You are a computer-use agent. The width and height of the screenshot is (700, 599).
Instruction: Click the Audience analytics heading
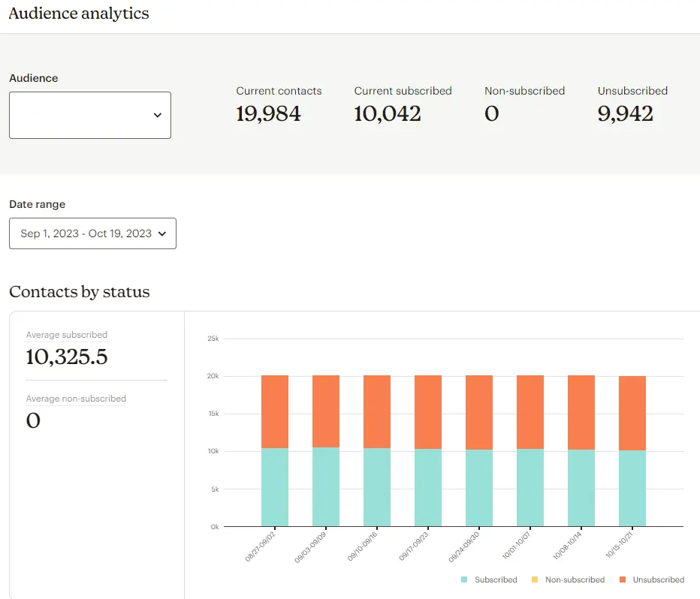pos(78,14)
